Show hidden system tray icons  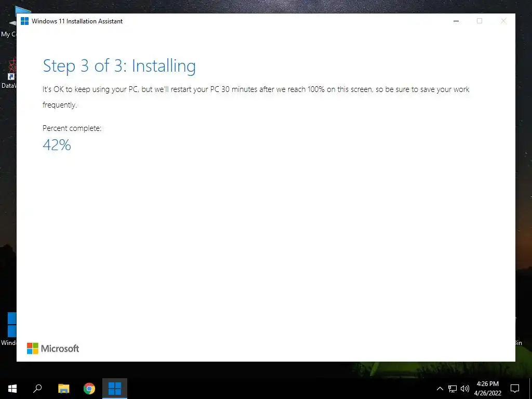click(440, 389)
